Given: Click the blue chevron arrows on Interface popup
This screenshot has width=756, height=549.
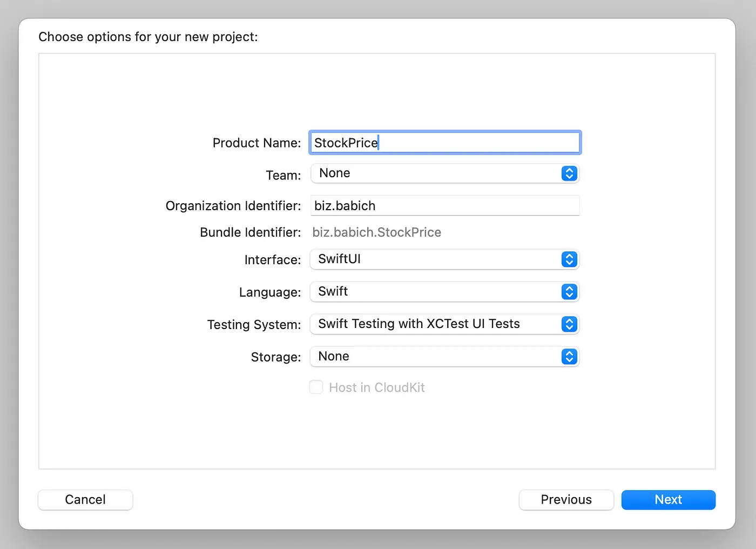Looking at the screenshot, I should pyautogui.click(x=569, y=259).
